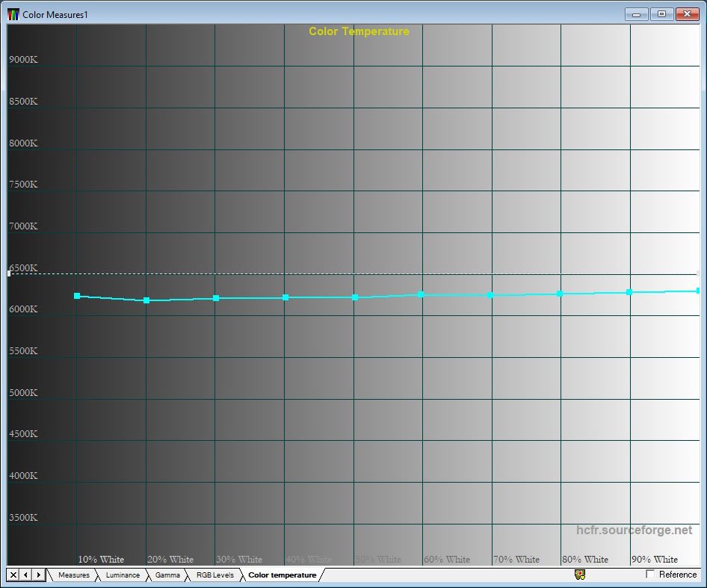
Task: Enable the Reference checkbox
Action: (x=650, y=575)
